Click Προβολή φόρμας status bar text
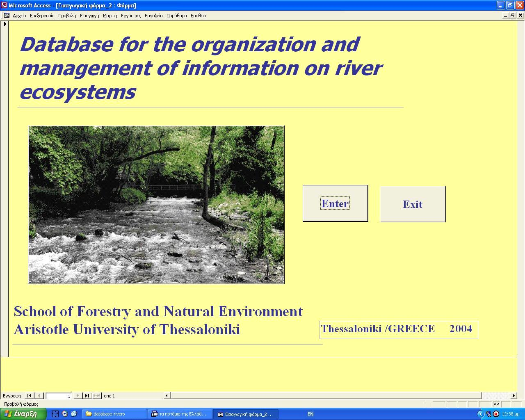This screenshot has height=420, width=525. pos(21,404)
